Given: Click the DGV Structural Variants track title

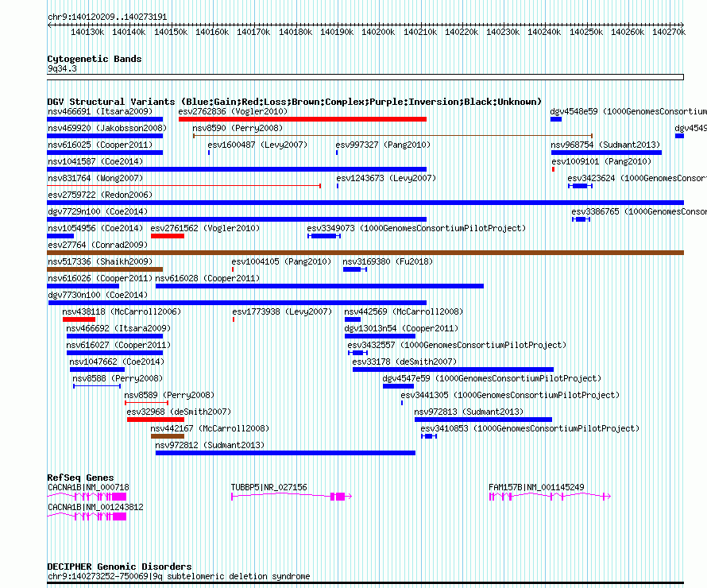Looking at the screenshot, I should [294, 102].
